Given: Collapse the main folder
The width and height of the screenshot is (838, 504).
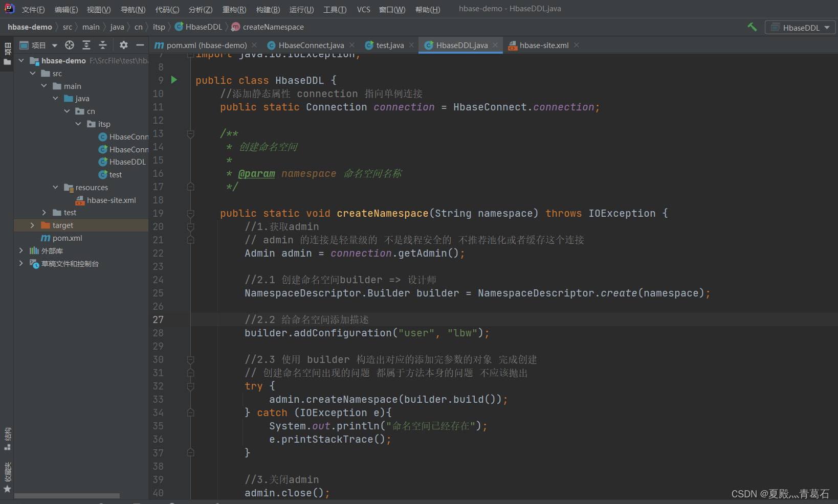Looking at the screenshot, I should point(44,86).
